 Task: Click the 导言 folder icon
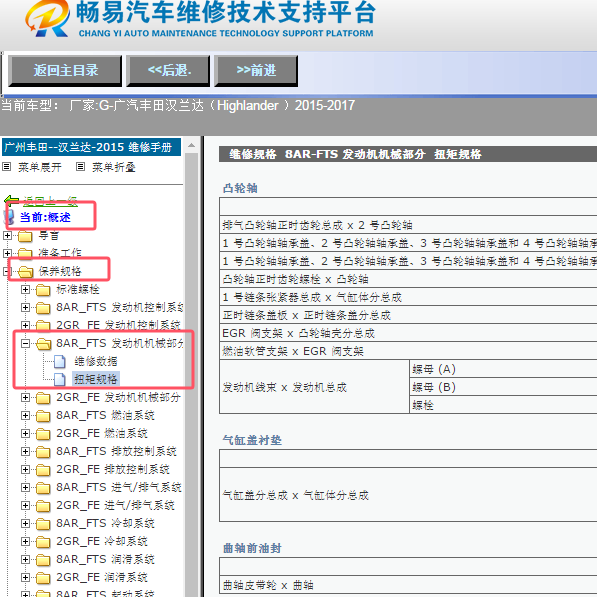click(25, 236)
